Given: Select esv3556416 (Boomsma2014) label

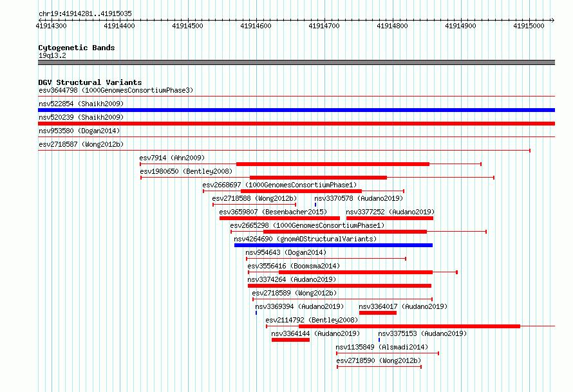Looking at the screenshot, I should 294,266.
